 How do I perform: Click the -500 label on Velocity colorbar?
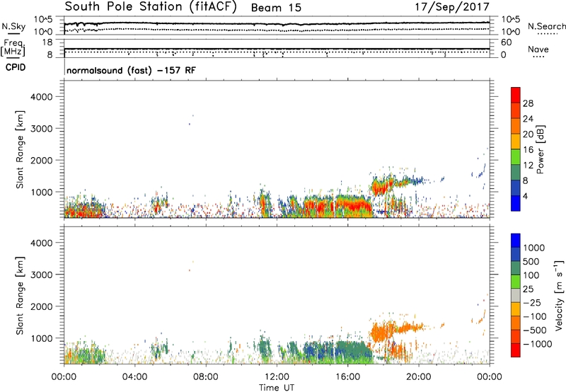pos(535,330)
